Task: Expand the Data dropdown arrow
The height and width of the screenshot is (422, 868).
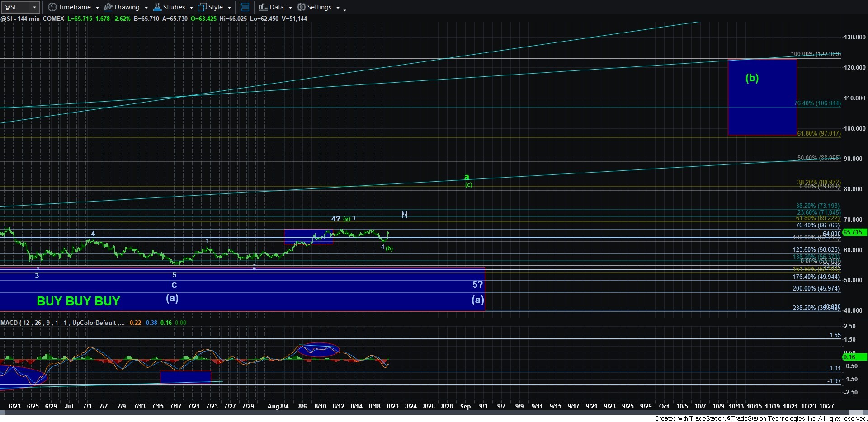Action: tap(290, 8)
